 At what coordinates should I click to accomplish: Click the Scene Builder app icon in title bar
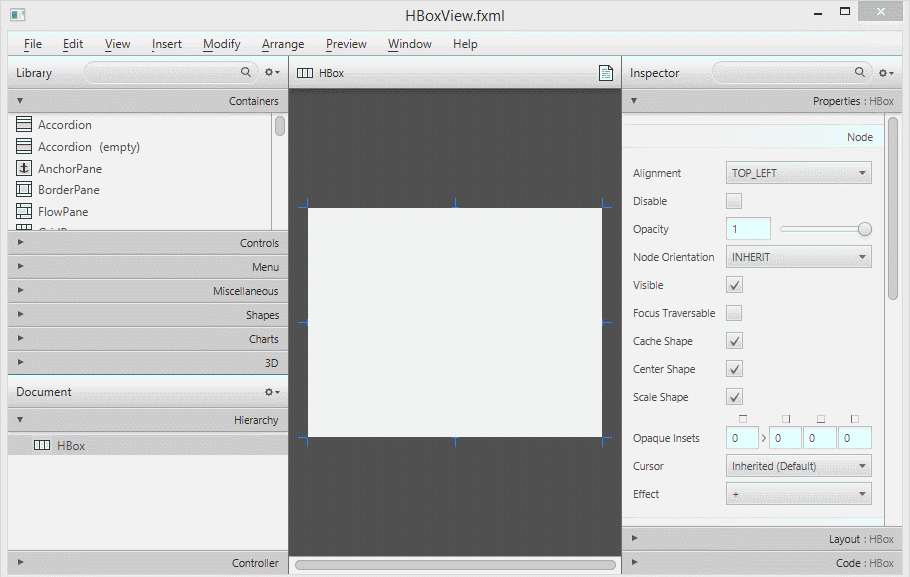[17, 15]
